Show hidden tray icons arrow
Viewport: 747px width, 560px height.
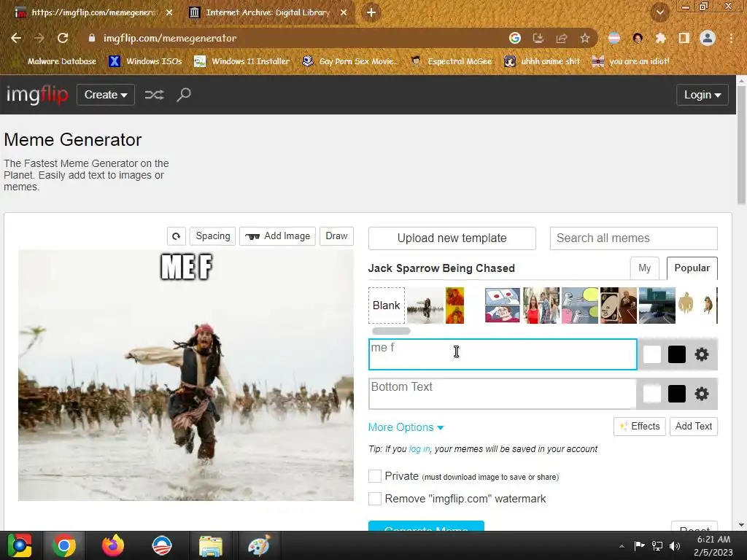622,546
